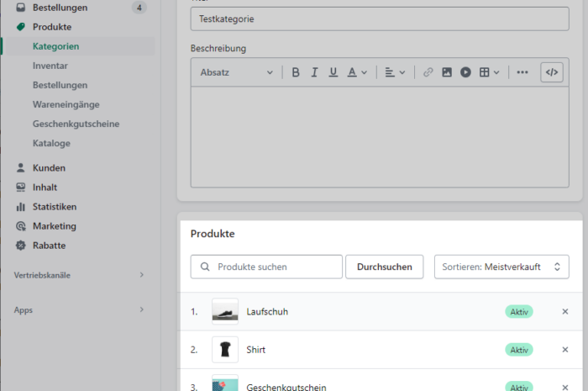
Task: Click the Produkte tag icon
Action: (21, 27)
